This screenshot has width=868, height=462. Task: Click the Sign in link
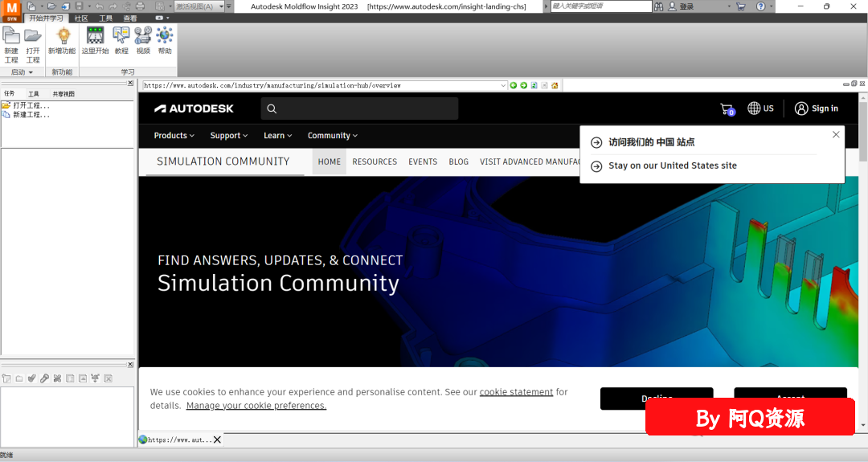point(817,108)
